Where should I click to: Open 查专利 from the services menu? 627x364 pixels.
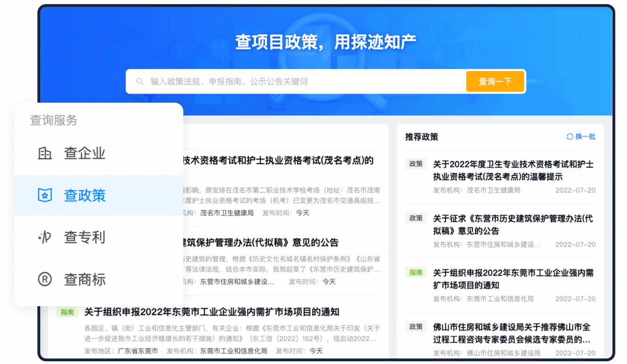tap(84, 237)
